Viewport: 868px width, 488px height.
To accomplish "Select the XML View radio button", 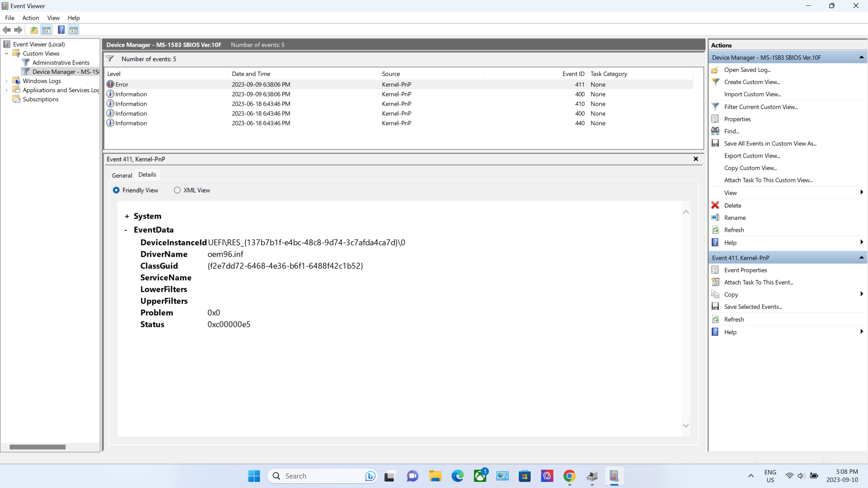I will pyautogui.click(x=177, y=190).
